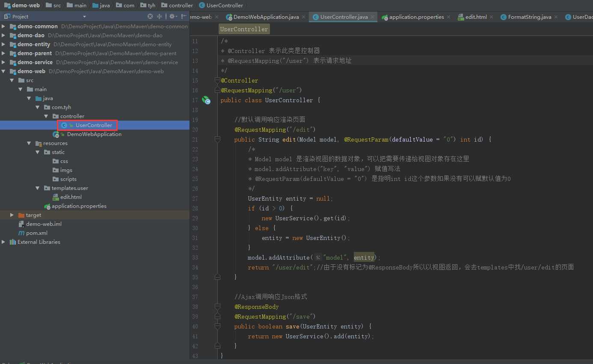Expand the demo-dao module
The width and height of the screenshot is (593, 364).
4,36
